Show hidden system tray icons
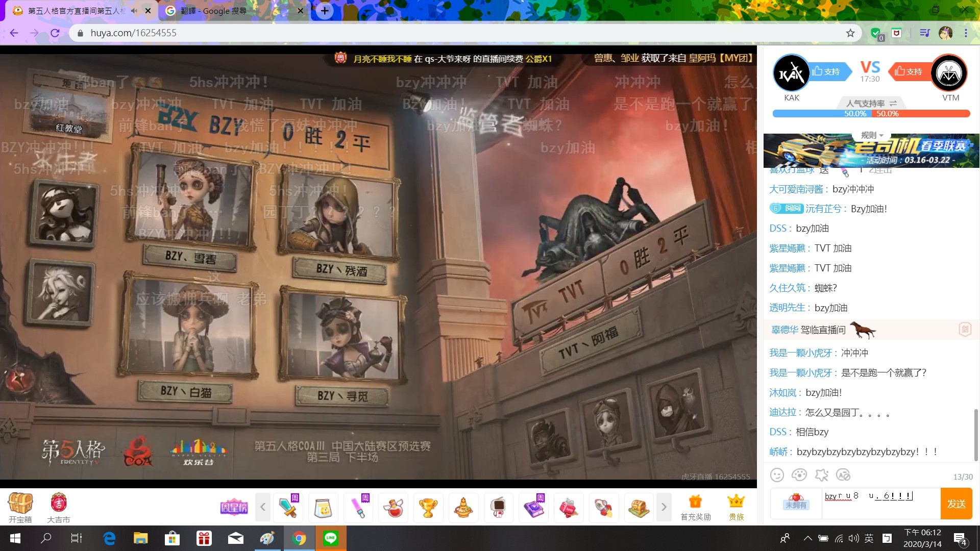Image resolution: width=980 pixels, height=551 pixels. coord(808,538)
